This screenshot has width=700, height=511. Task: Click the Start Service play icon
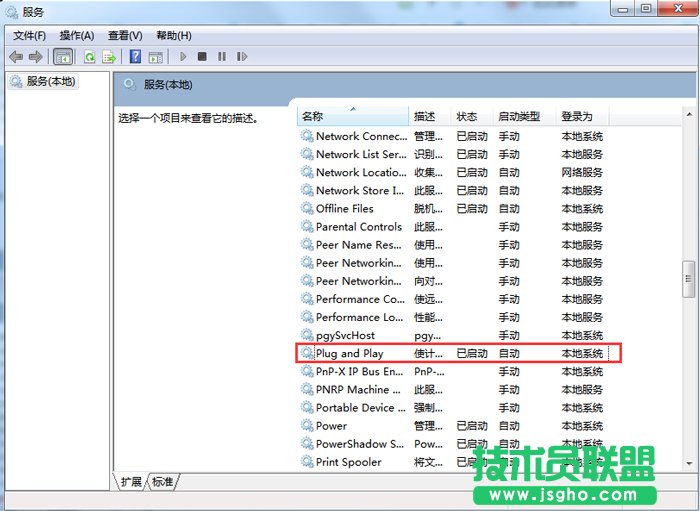(183, 57)
